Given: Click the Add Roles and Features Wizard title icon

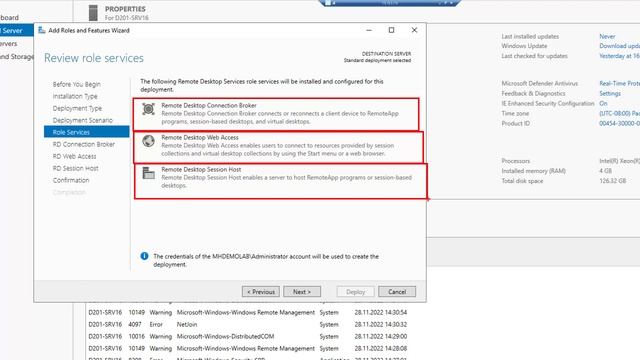Looking at the screenshot, I should click(42, 30).
